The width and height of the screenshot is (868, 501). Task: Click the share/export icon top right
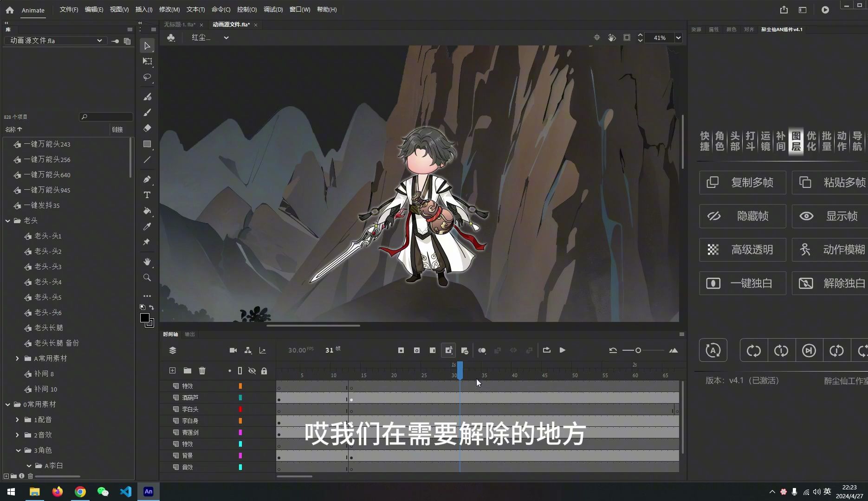coord(784,10)
